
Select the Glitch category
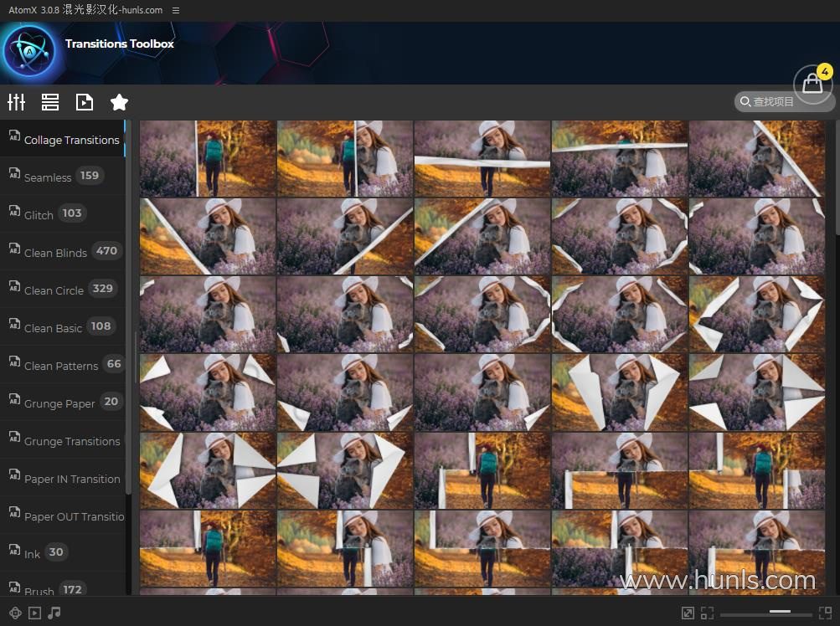point(62,214)
